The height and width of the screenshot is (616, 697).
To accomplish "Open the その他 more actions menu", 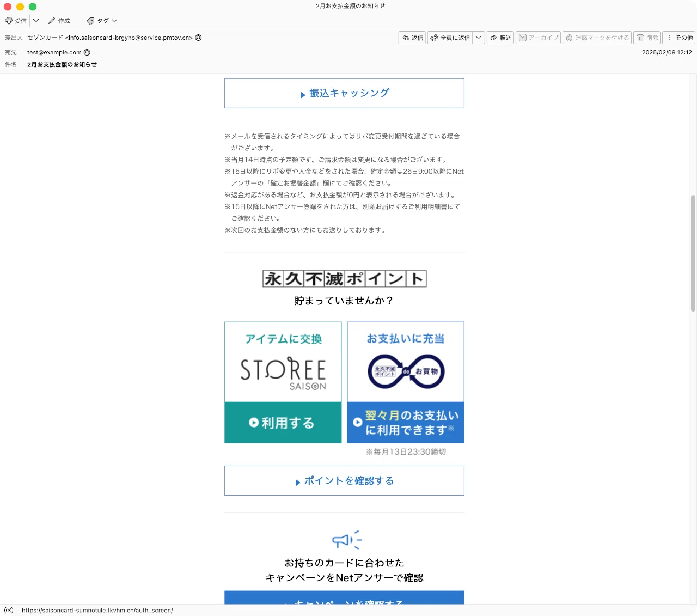I will 680,38.
